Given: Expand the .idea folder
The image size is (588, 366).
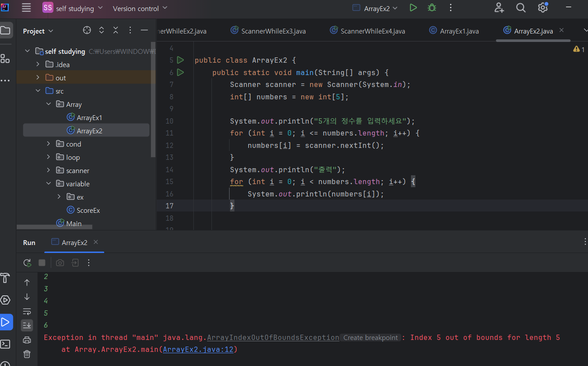Looking at the screenshot, I should 38,64.
